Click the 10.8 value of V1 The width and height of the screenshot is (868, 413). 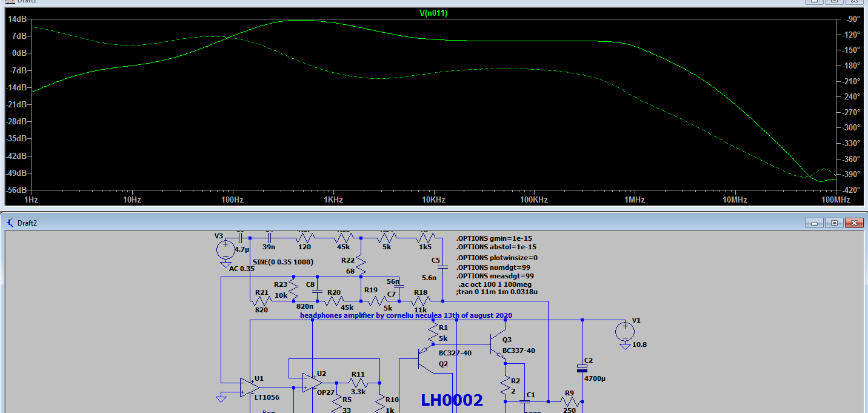click(x=639, y=344)
